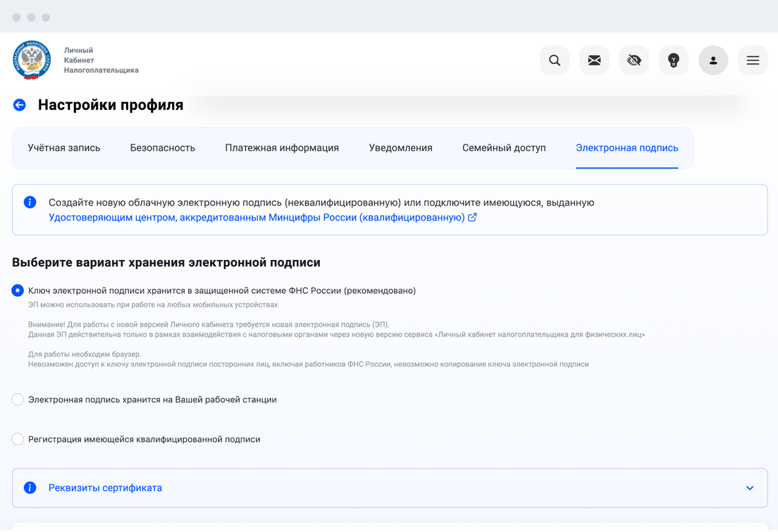This screenshot has width=778, height=532.
Task: Click the blue back arrow icon
Action: click(20, 105)
